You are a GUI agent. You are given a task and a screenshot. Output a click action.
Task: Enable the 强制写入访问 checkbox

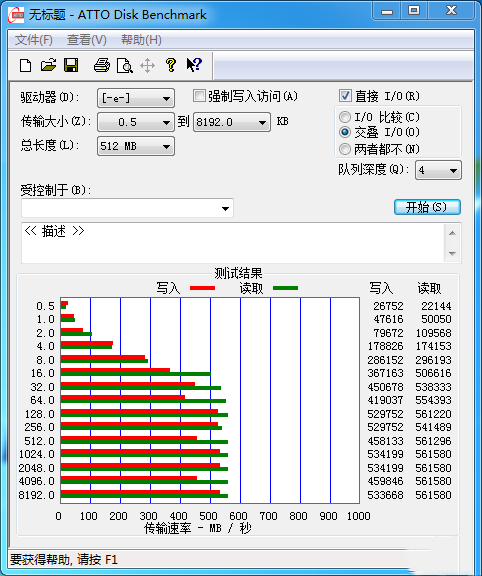199,96
